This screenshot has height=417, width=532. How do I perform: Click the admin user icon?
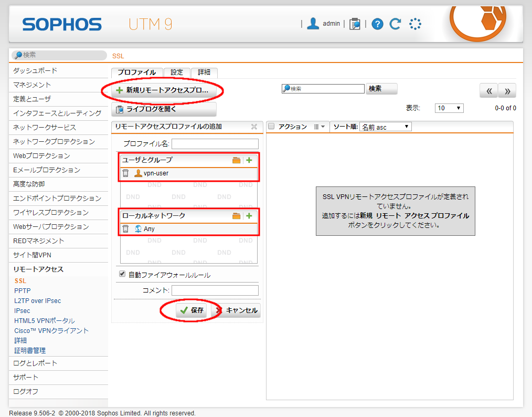(313, 24)
